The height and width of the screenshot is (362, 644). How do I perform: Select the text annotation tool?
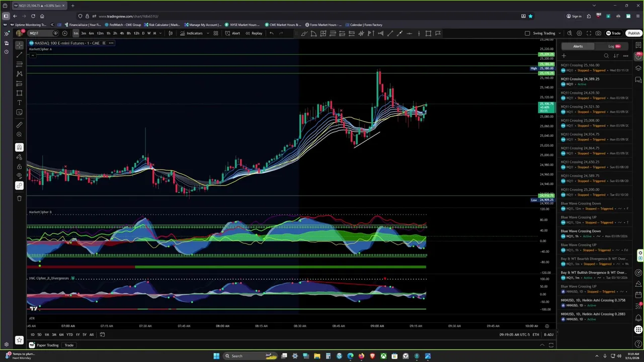[x=19, y=103]
